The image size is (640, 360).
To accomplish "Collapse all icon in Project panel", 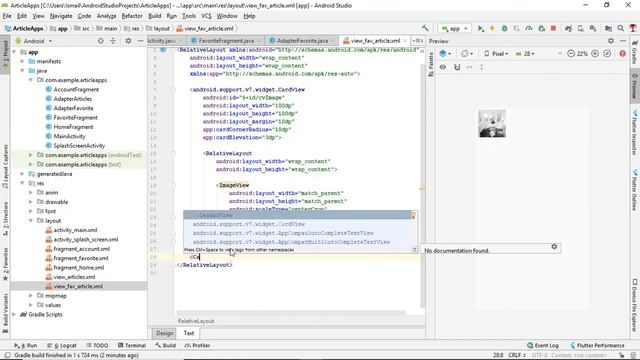I will click(113, 41).
